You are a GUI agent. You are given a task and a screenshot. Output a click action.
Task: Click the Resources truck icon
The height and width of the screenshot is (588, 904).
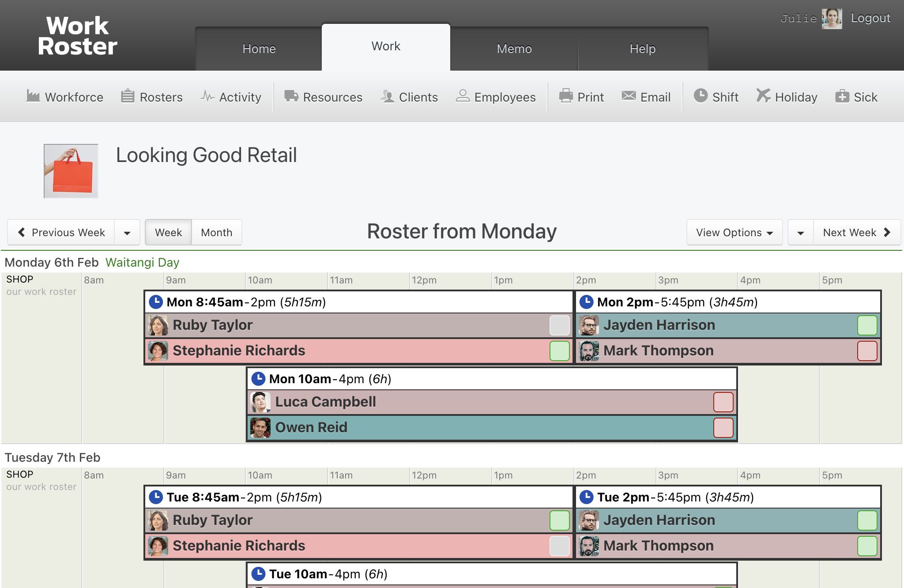click(x=291, y=96)
